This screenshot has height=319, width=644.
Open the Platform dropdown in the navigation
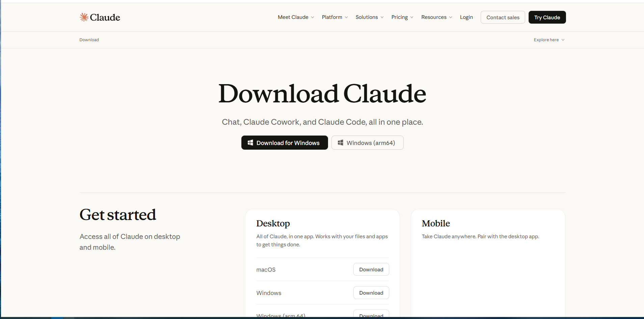pos(334,17)
